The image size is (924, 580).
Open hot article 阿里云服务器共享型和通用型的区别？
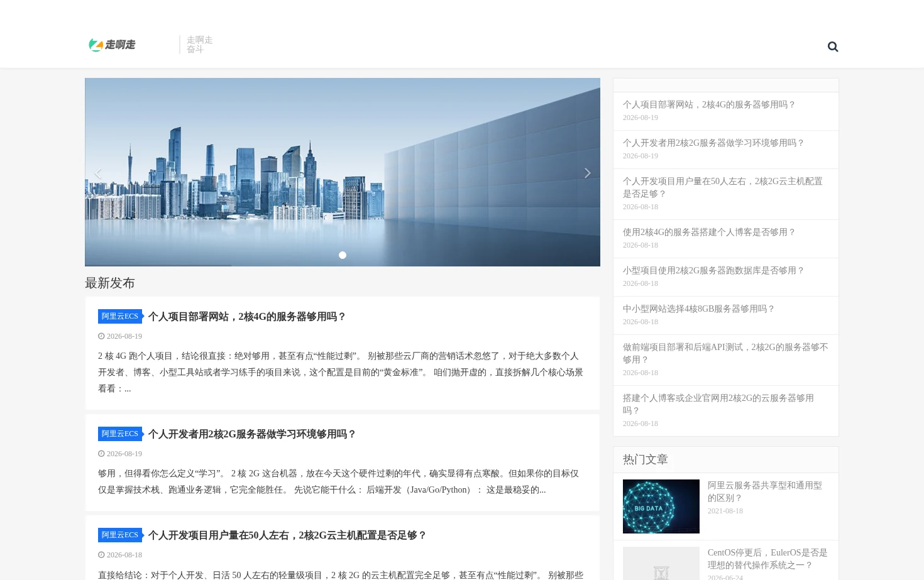pos(765,492)
